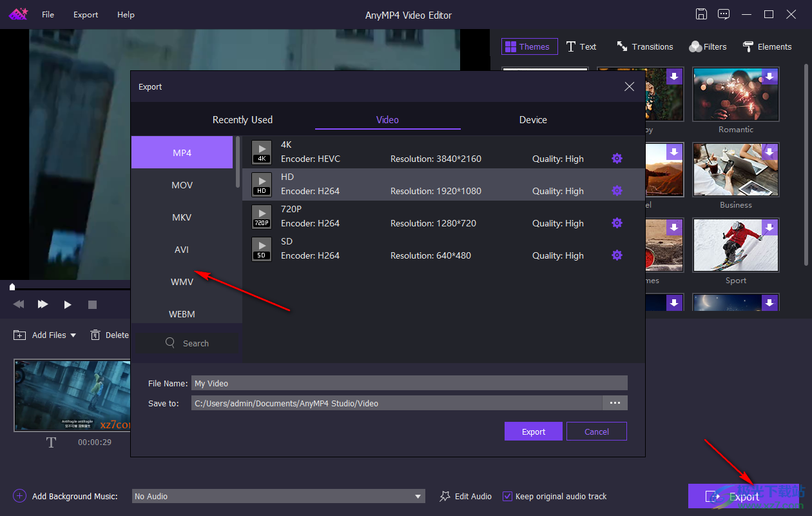Click the SD format icon

(262, 249)
